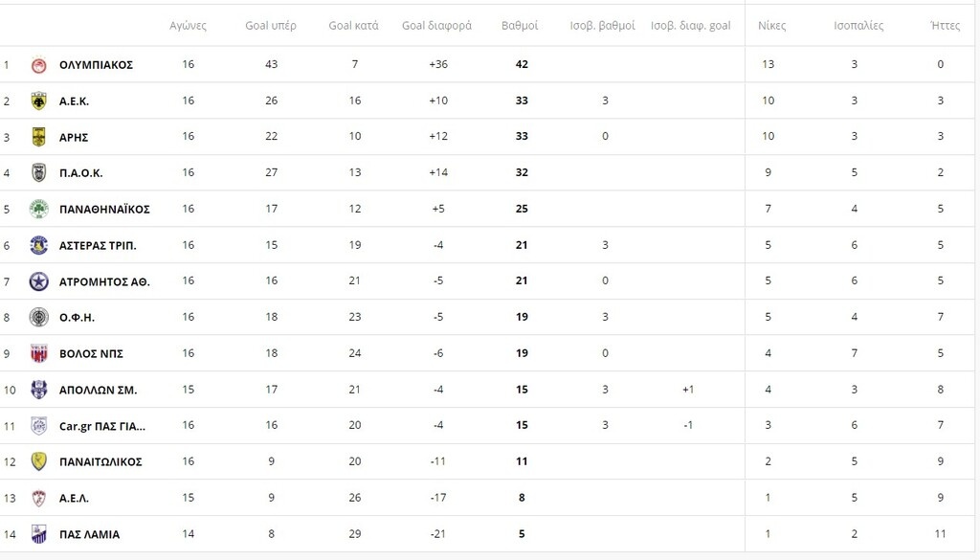Click the Ήττες column header

pyautogui.click(x=945, y=26)
